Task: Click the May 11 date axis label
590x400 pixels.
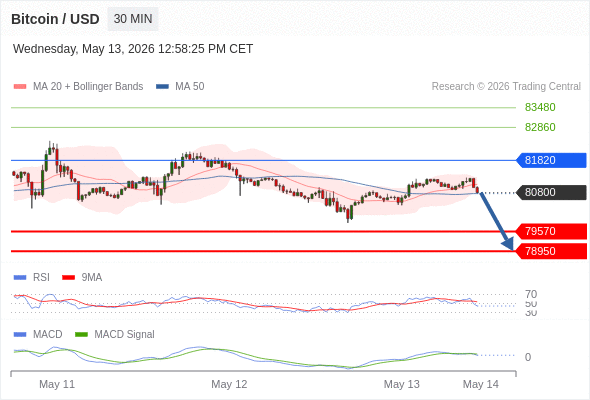Action: click(57, 384)
